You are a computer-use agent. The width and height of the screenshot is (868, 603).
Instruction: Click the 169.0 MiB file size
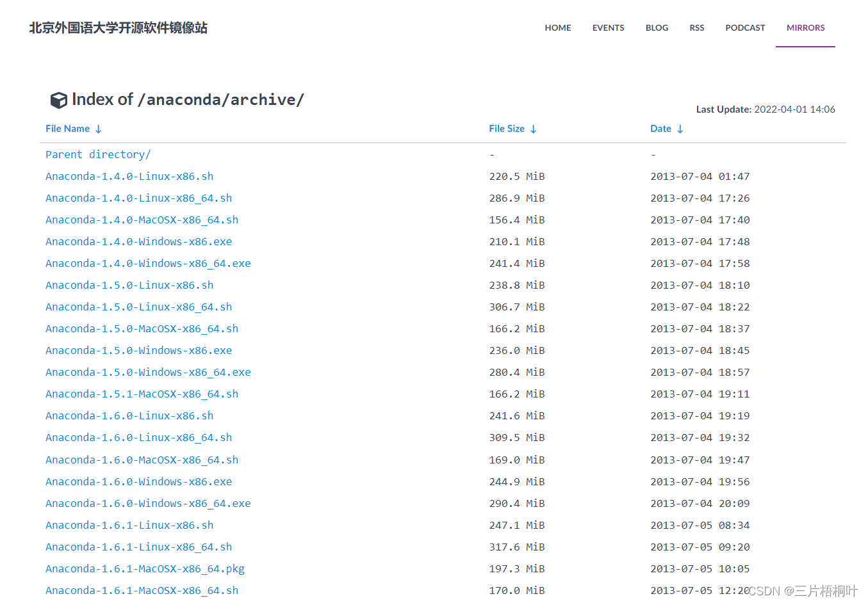tap(517, 460)
